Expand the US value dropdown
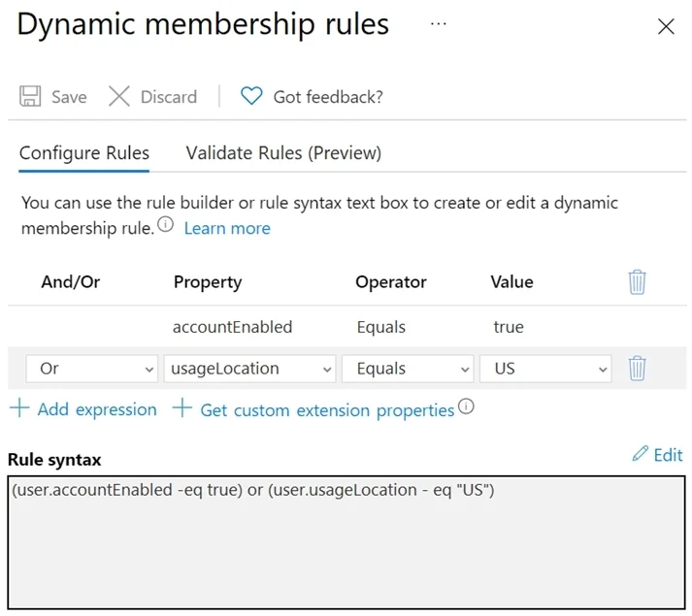This screenshot has width=692, height=616. coord(545,369)
